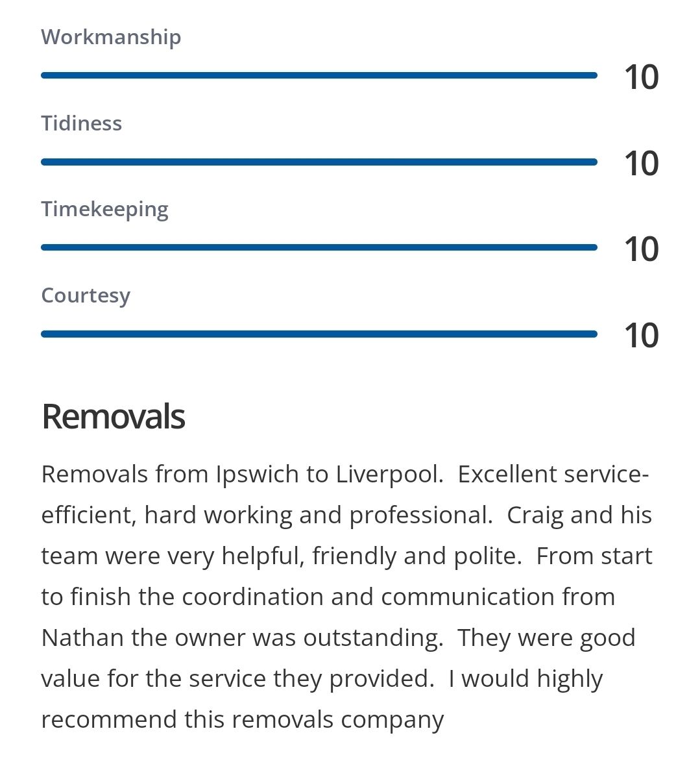This screenshot has height=768, width=700.
Task: Select the Workmanship score of 10
Action: [x=641, y=77]
